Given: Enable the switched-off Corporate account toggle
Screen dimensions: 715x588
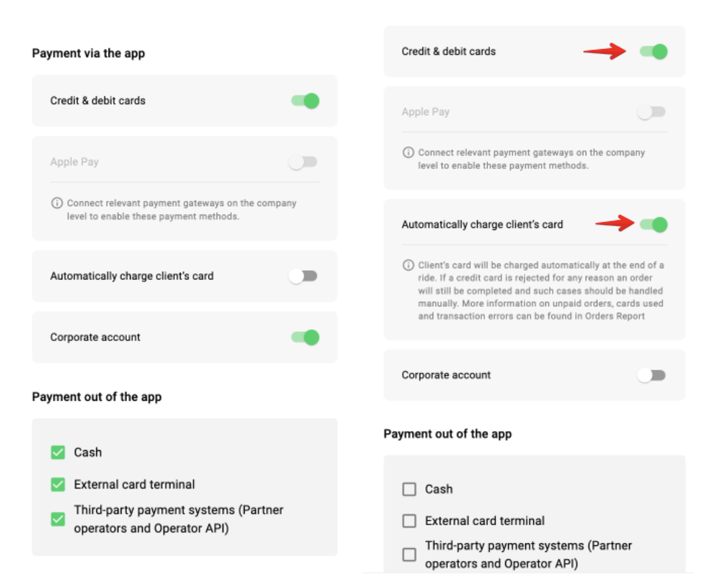Looking at the screenshot, I should 652,375.
